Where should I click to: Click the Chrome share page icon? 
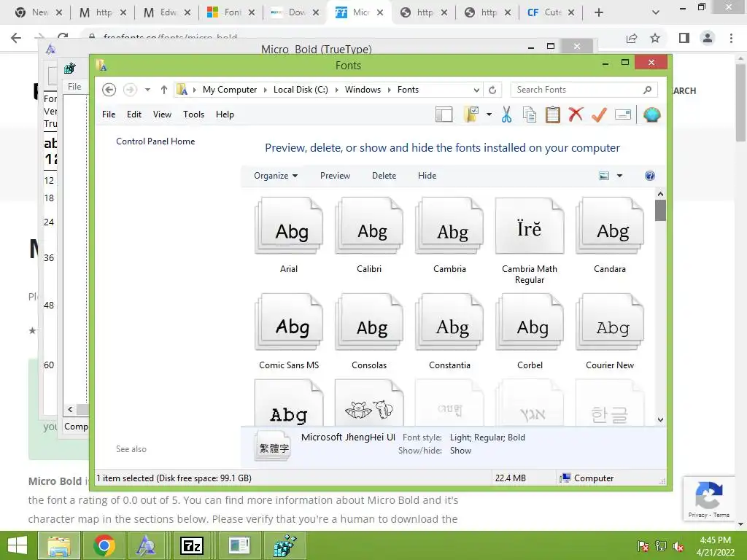[x=632, y=38]
